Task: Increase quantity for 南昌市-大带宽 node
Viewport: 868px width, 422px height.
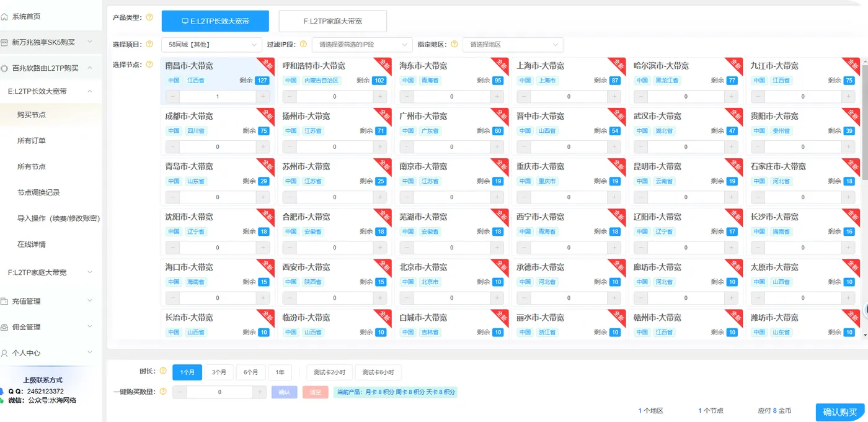Action: click(x=263, y=97)
